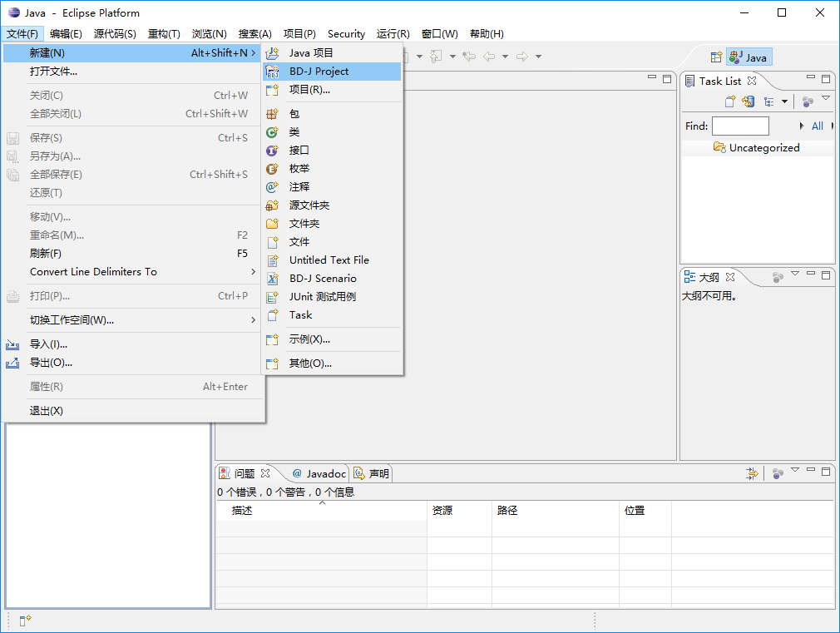Open the 浏览(N) menu
Image resolution: width=840 pixels, height=633 pixels.
tap(209, 34)
